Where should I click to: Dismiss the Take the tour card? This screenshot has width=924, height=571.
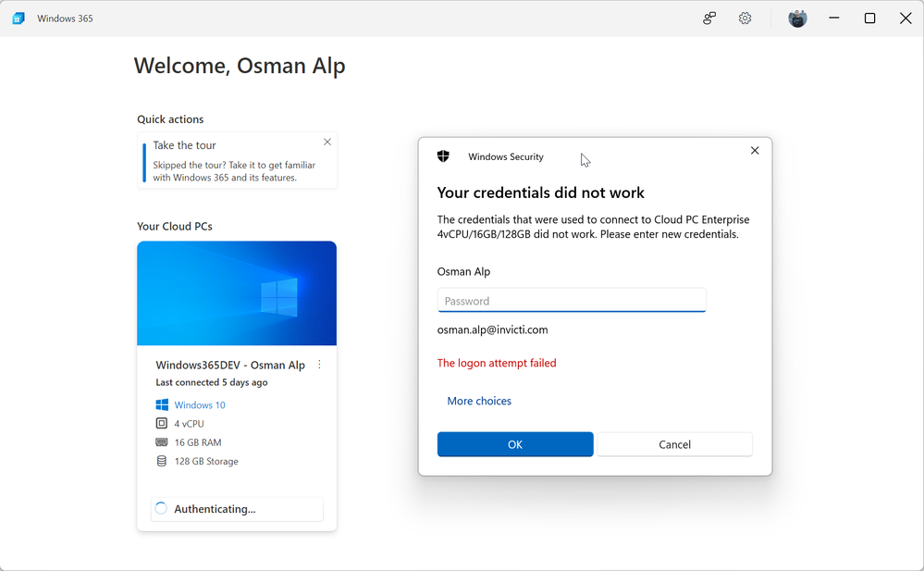click(327, 143)
